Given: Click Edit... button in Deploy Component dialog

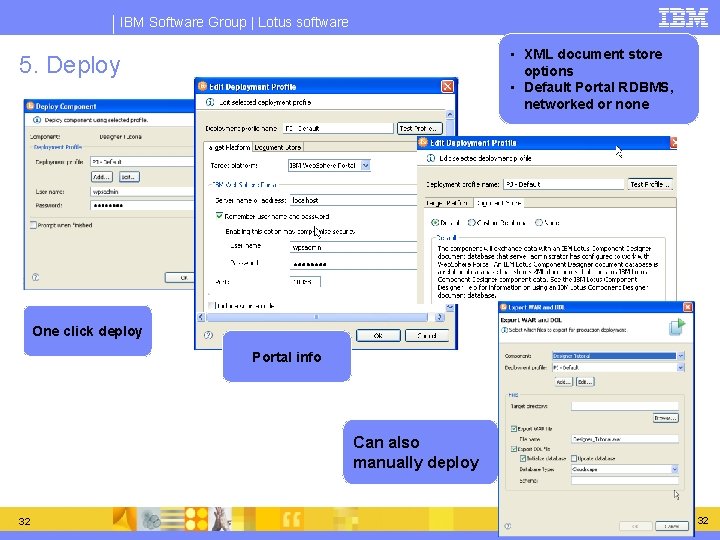Looking at the screenshot, I should pyautogui.click(x=129, y=177).
